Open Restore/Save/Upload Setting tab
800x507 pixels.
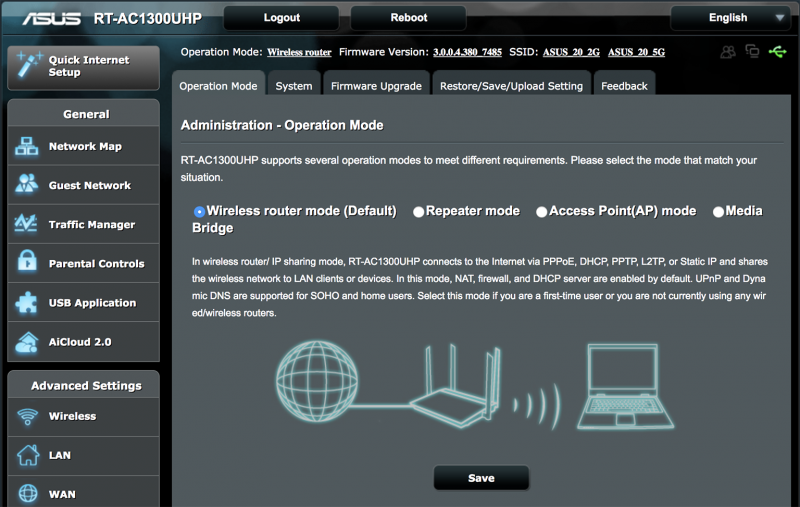tap(511, 83)
